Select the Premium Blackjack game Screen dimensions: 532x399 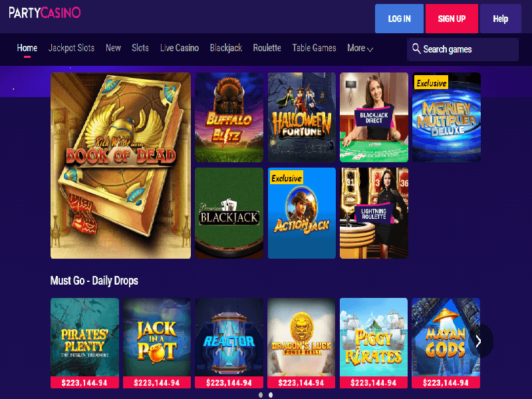(x=229, y=213)
